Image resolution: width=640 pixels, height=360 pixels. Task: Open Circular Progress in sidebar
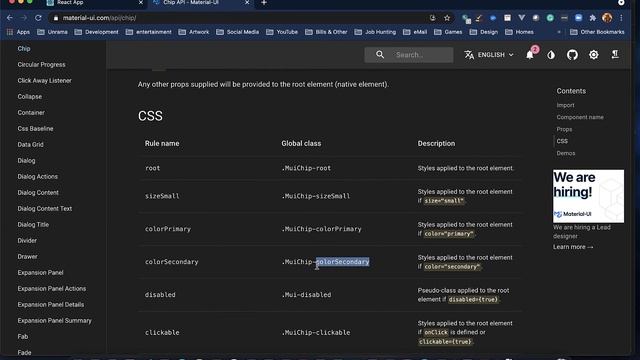(x=41, y=64)
